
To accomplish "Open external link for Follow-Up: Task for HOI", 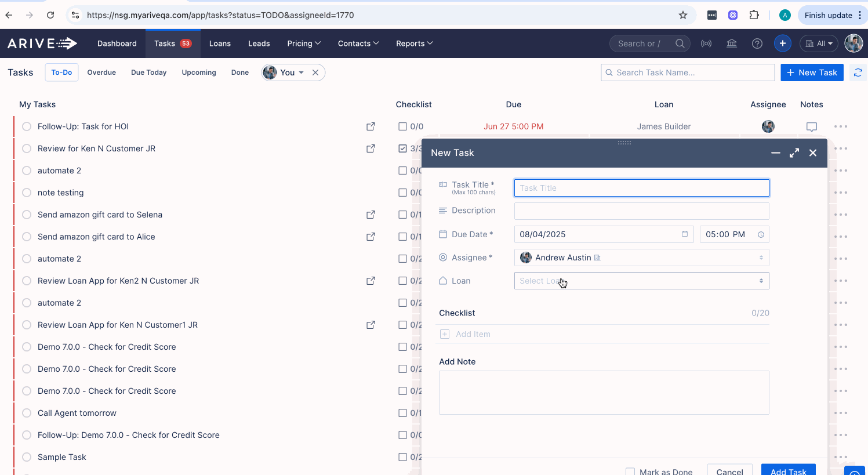I will (x=371, y=126).
